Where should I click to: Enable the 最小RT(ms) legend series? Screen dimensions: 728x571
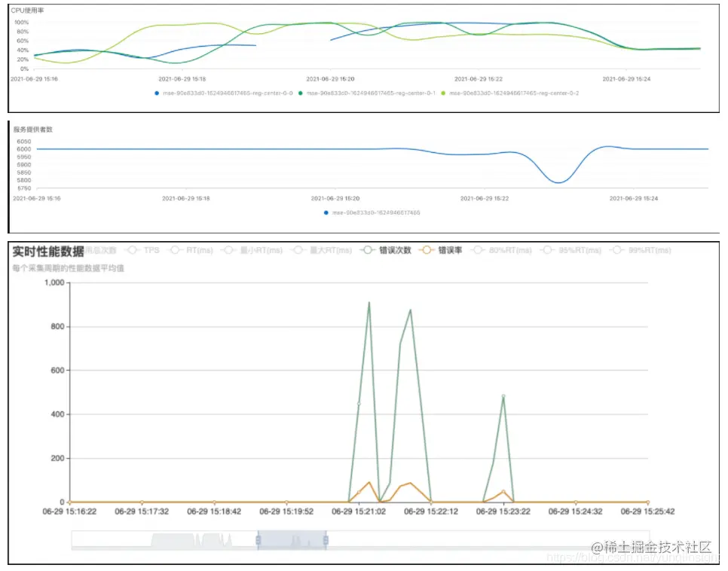252,250
